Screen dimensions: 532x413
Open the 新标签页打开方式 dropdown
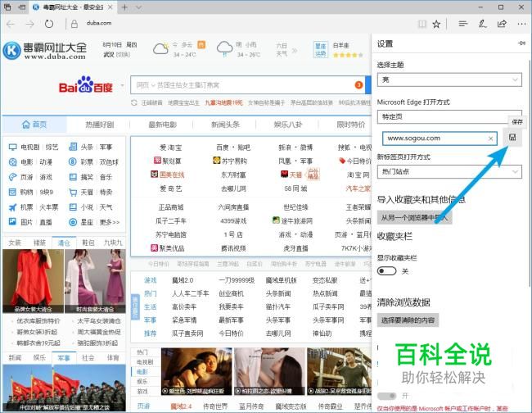[x=449, y=171]
